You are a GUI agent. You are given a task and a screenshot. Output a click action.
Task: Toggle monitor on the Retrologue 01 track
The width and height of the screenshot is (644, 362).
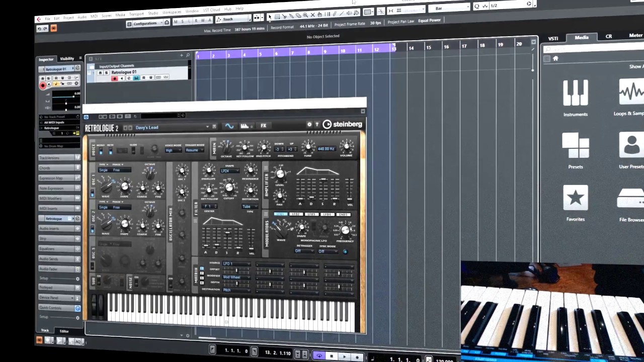point(122,78)
